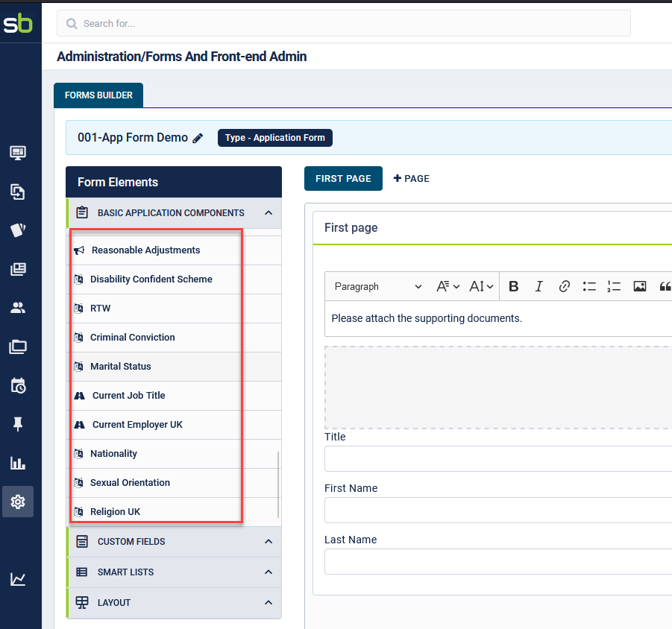
Task: Click the Administration/Forms And Front-end Admin heading
Action: [x=182, y=57]
